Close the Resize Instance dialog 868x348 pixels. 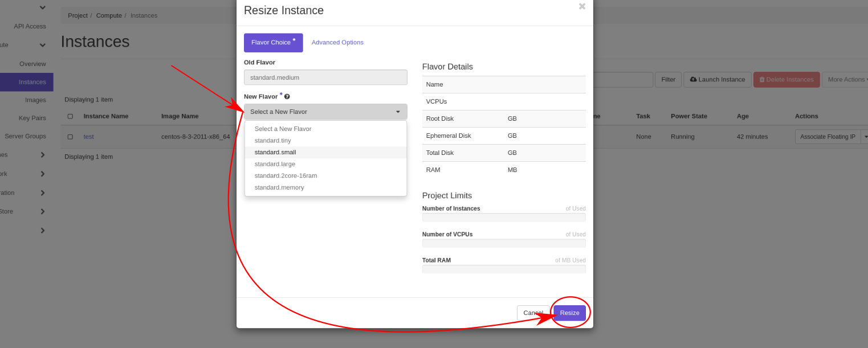tap(582, 6)
